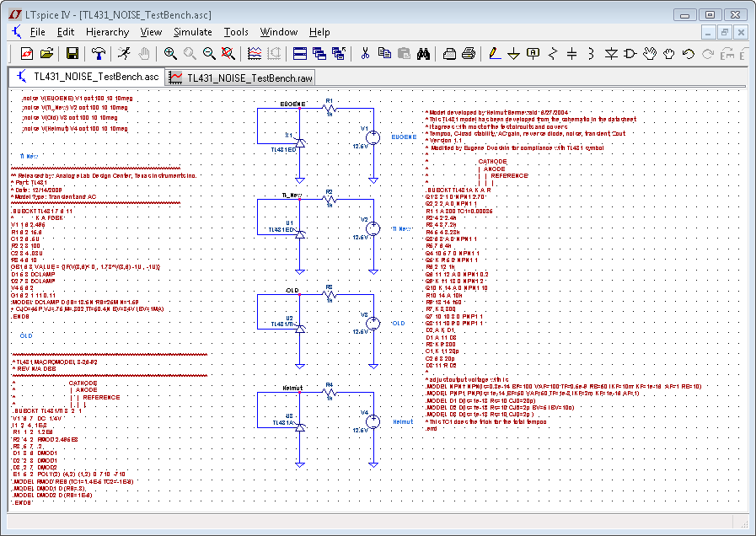Image resolution: width=756 pixels, height=536 pixels.
Task: Click the Cut scissors icon
Action: click(365, 53)
